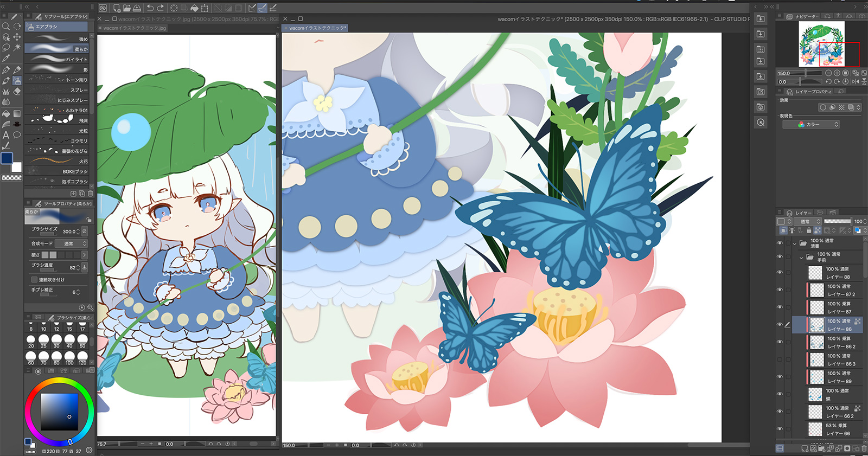Screen dimensions: 868x456
Task: Click the Open file folder icon
Action: pyautogui.click(x=126, y=8)
